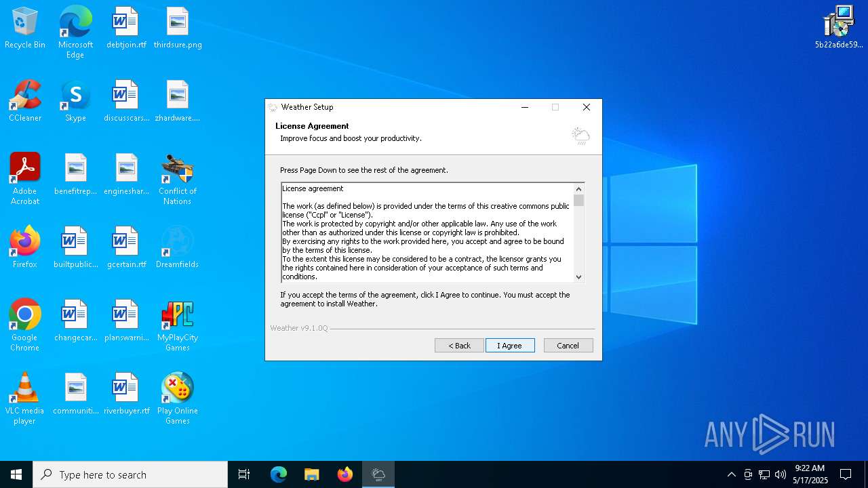Viewport: 868px width, 488px height.
Task: Select the 5b22a6de59 installer icon
Action: coord(839,28)
